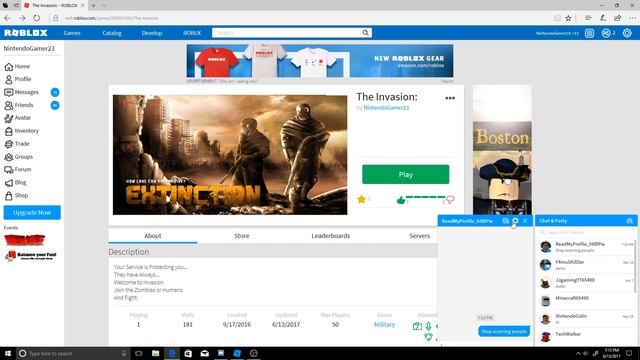Click the browser share icon
This screenshot has height=360, width=640.
click(618, 18)
